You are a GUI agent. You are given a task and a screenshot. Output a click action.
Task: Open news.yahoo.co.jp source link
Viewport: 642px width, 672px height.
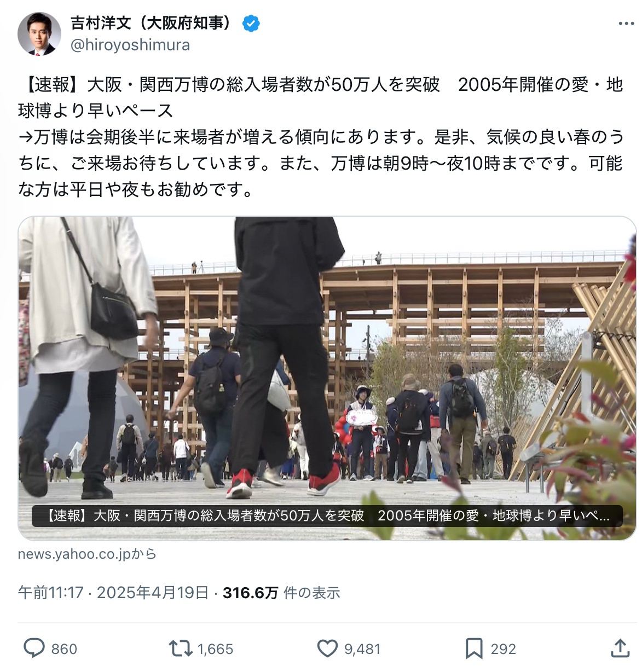87,554
